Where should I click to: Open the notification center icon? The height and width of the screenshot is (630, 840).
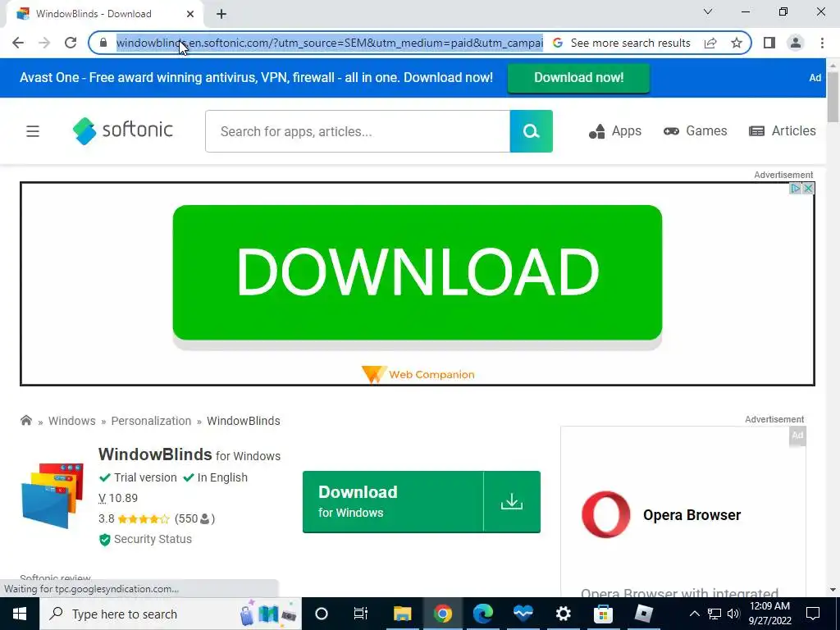(x=813, y=614)
